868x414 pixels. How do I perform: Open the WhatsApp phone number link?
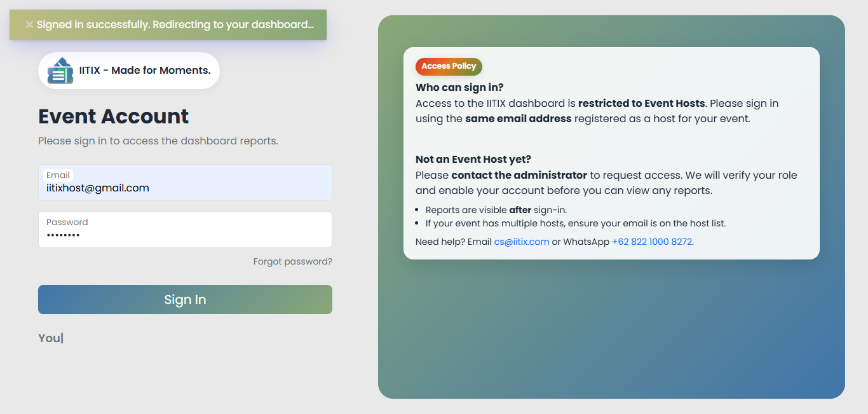pyautogui.click(x=651, y=242)
